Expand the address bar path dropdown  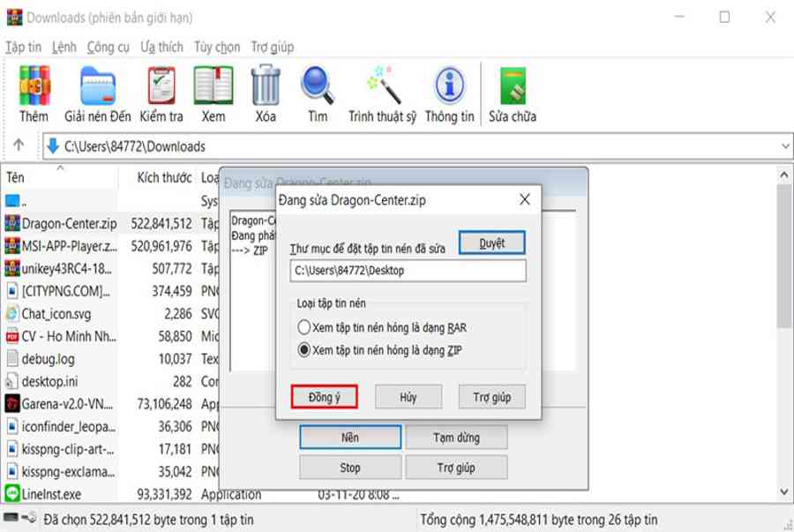pos(784,146)
